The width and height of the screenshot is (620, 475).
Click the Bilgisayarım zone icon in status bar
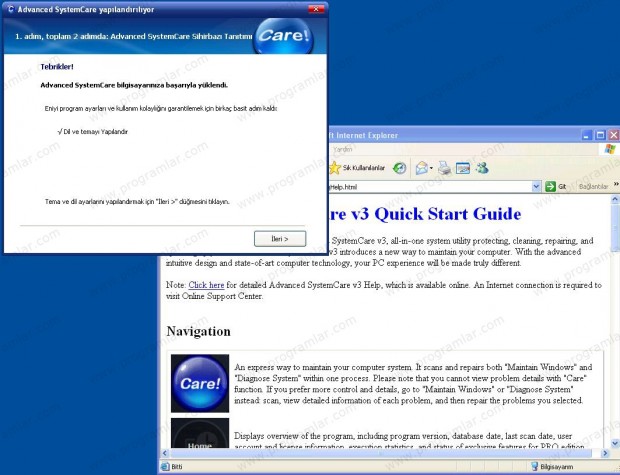pos(534,467)
